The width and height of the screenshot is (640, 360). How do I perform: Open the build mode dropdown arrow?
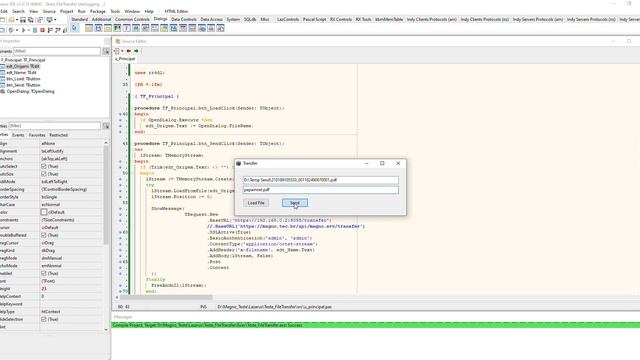[17, 30]
